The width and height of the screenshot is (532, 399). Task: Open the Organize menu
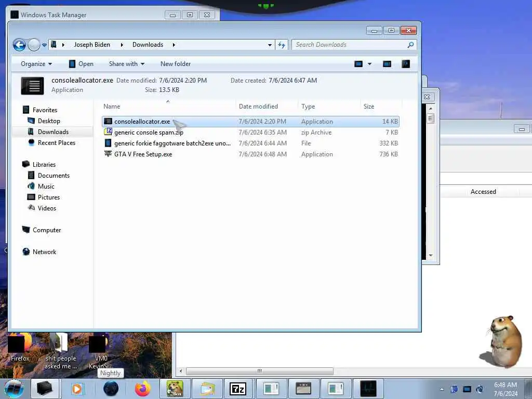(x=36, y=64)
